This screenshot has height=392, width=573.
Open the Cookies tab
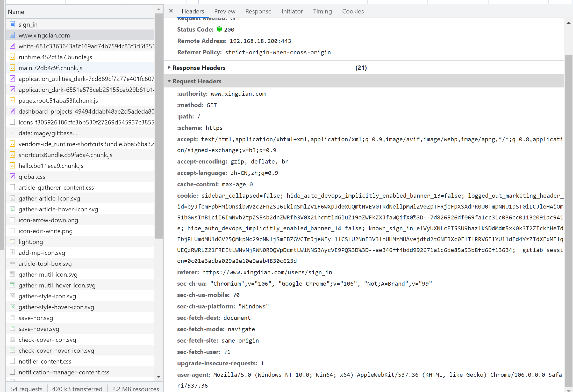[353, 11]
